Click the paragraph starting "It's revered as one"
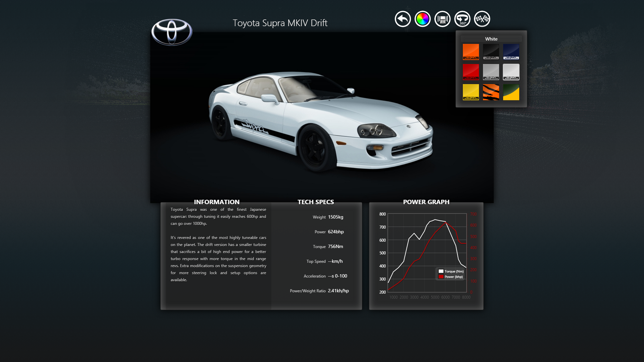 [218, 259]
